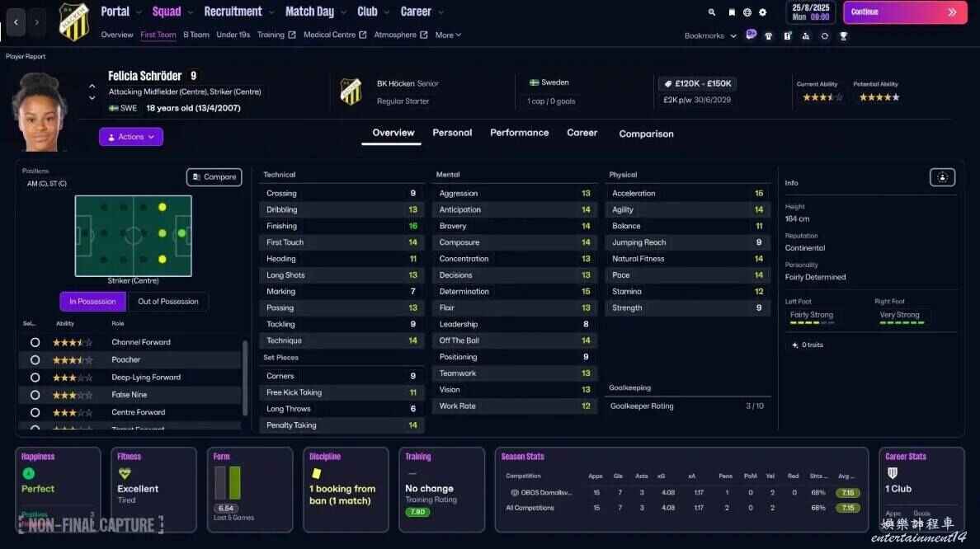Click the role list scrollbar
The width and height of the screenshot is (980, 549).
point(244,379)
